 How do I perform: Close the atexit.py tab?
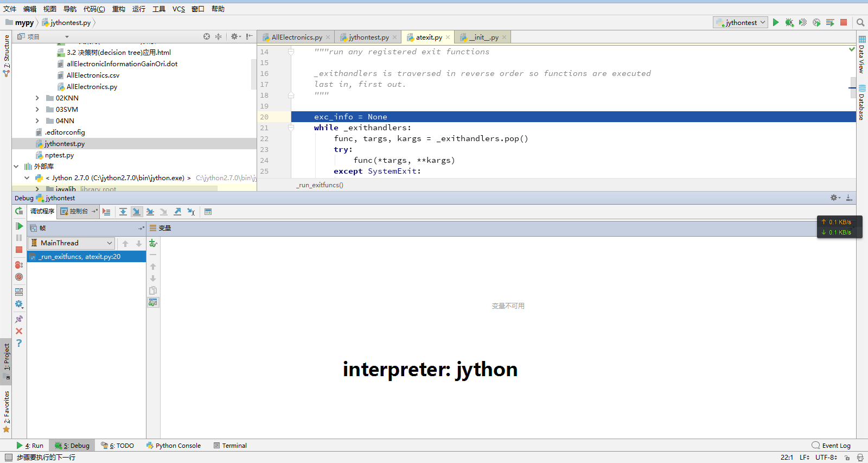point(448,37)
